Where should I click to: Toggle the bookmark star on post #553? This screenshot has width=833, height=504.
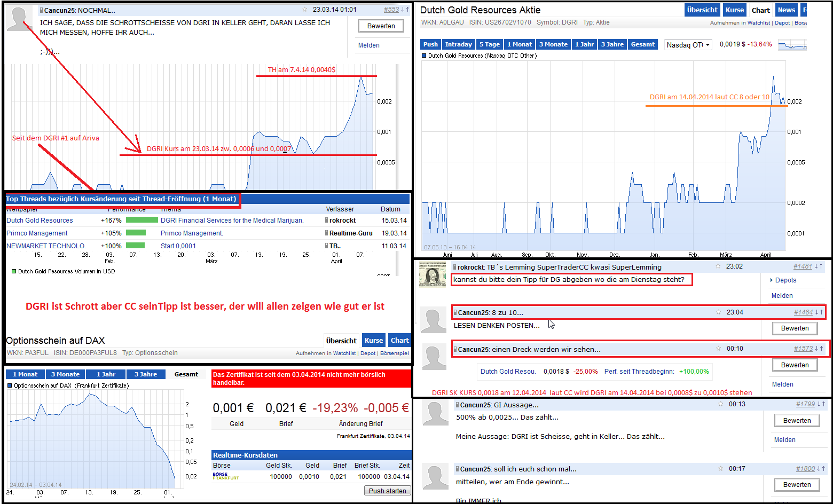[304, 9]
